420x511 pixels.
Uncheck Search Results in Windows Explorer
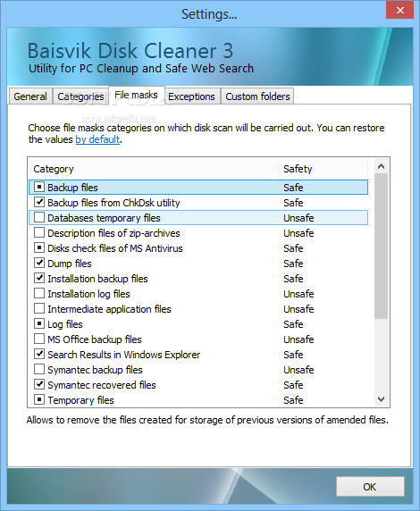coord(39,354)
